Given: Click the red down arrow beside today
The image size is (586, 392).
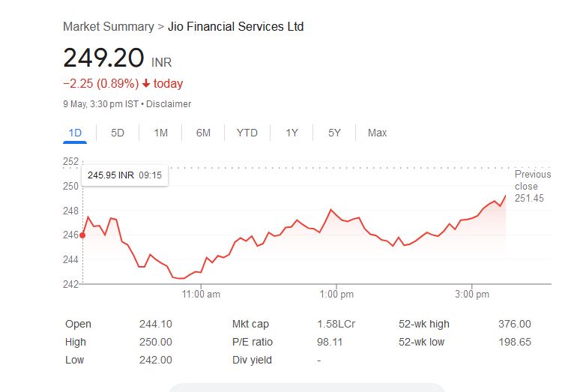Looking at the screenshot, I should (x=146, y=84).
